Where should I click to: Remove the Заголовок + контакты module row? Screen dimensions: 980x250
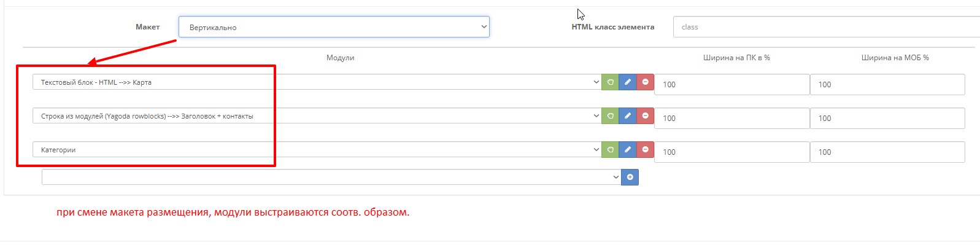click(x=645, y=115)
